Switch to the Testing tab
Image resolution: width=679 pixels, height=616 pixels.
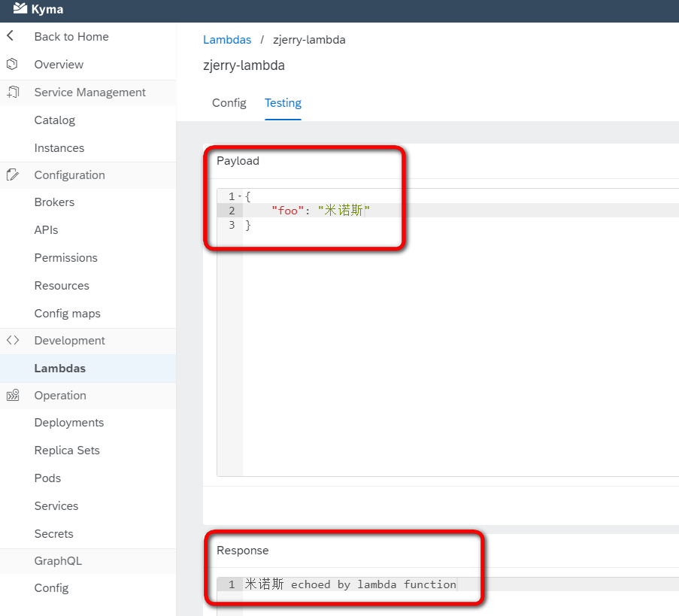tap(283, 102)
